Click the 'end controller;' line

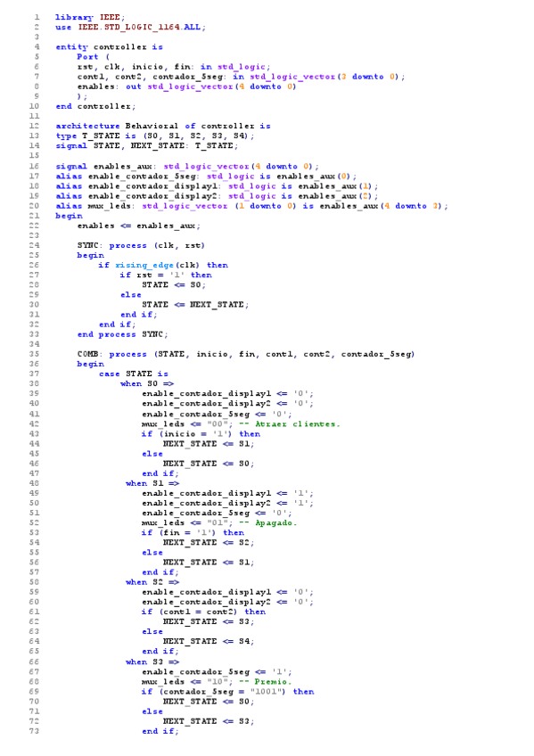[95, 107]
